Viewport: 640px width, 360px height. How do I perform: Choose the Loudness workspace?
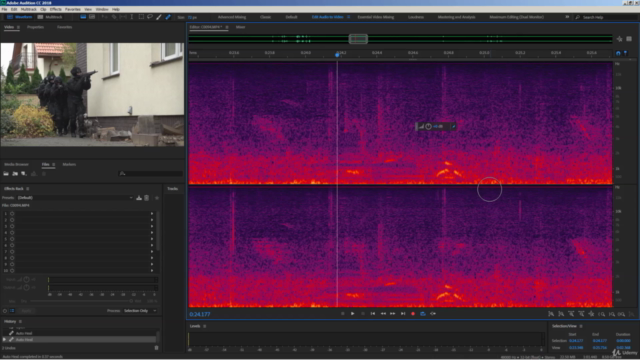[416, 17]
